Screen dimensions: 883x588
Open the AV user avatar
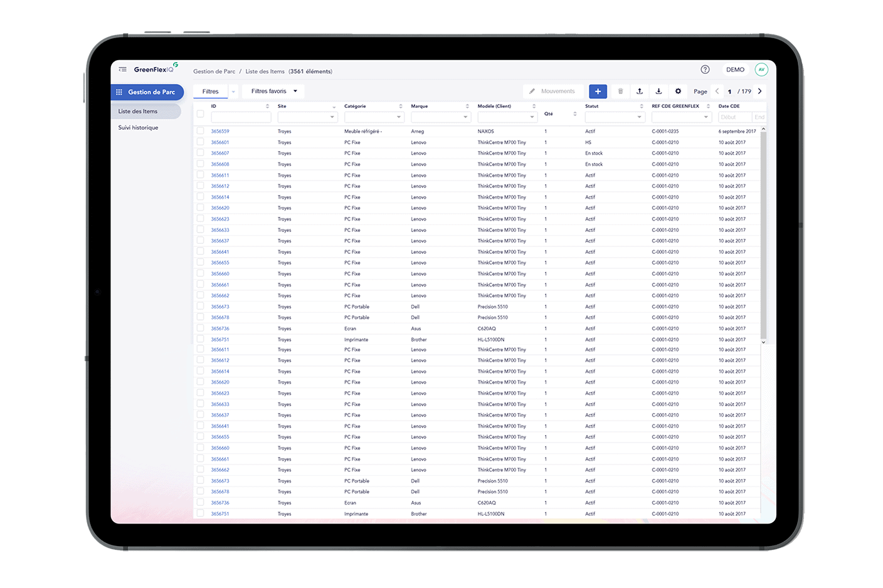[x=761, y=70]
